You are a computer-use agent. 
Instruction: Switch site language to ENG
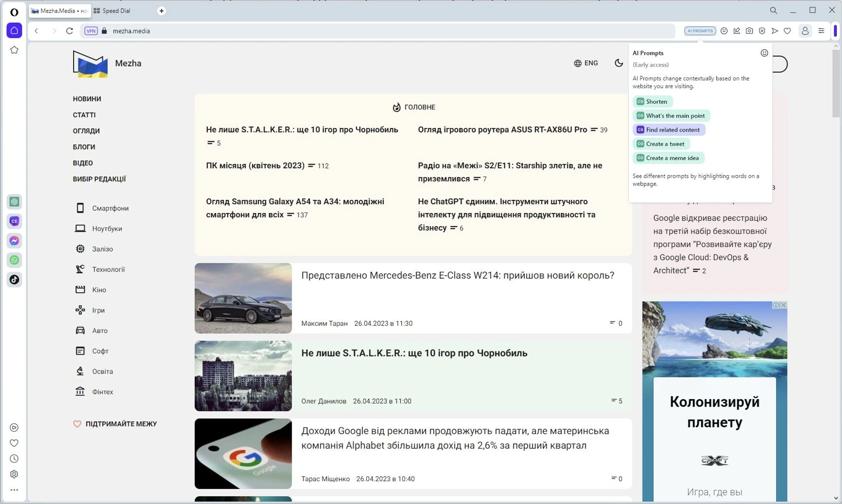pyautogui.click(x=586, y=63)
